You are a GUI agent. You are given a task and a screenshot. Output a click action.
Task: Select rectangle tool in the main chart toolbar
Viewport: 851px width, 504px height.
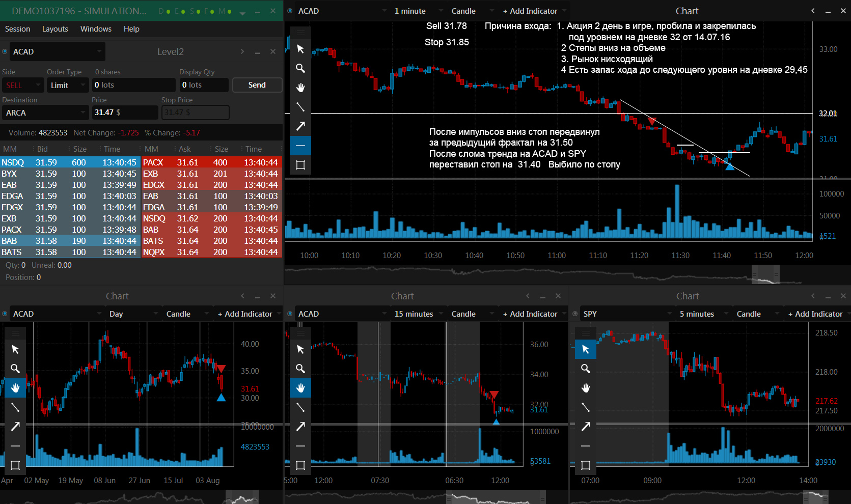(x=300, y=165)
